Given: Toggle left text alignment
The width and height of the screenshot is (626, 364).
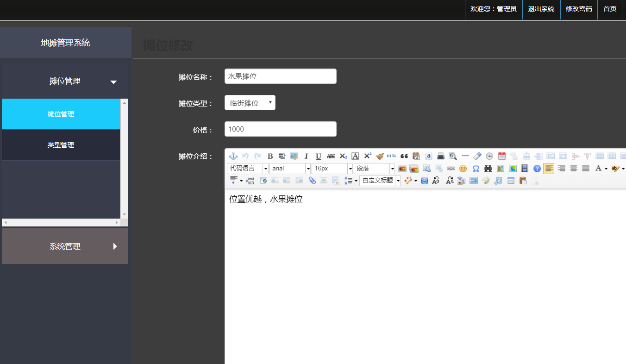Looking at the screenshot, I should point(549,169).
